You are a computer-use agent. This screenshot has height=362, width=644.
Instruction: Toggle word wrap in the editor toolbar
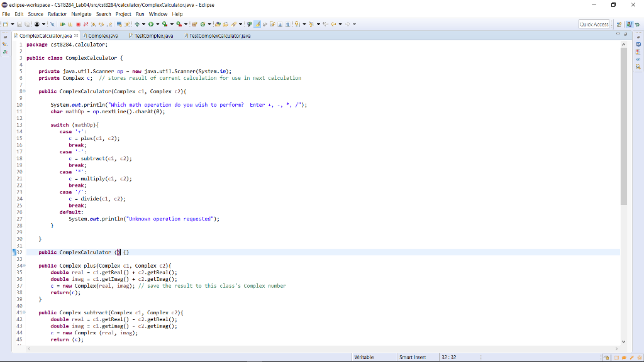click(x=280, y=24)
